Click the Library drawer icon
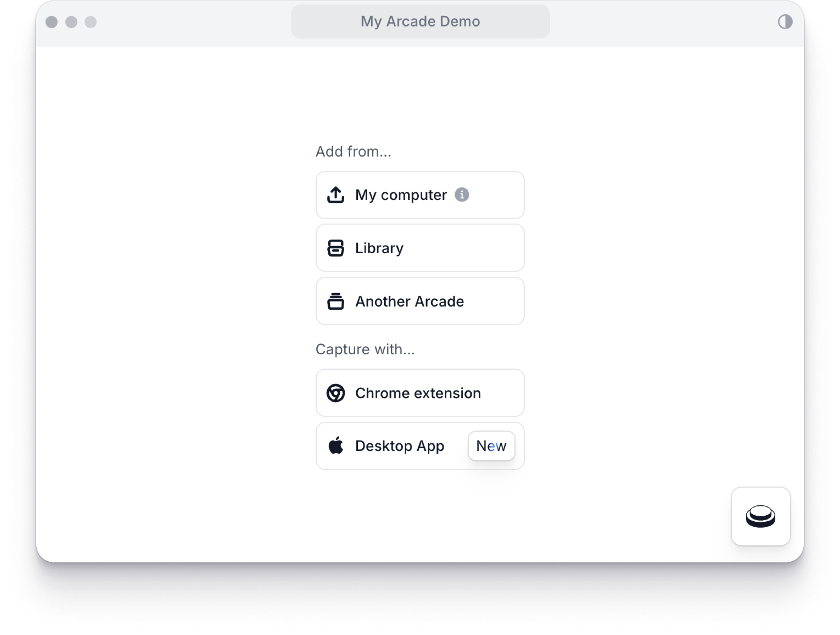The image size is (840, 635). (335, 248)
